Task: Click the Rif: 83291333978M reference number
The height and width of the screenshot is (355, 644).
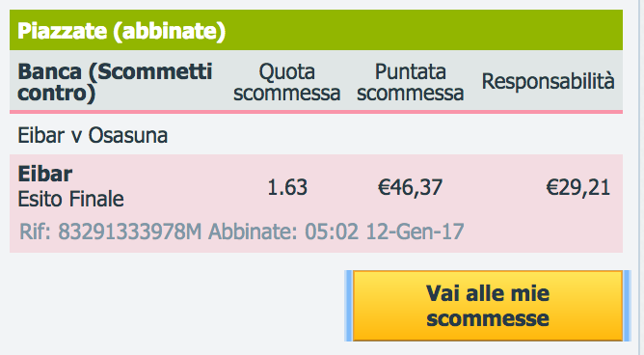Action: click(111, 232)
